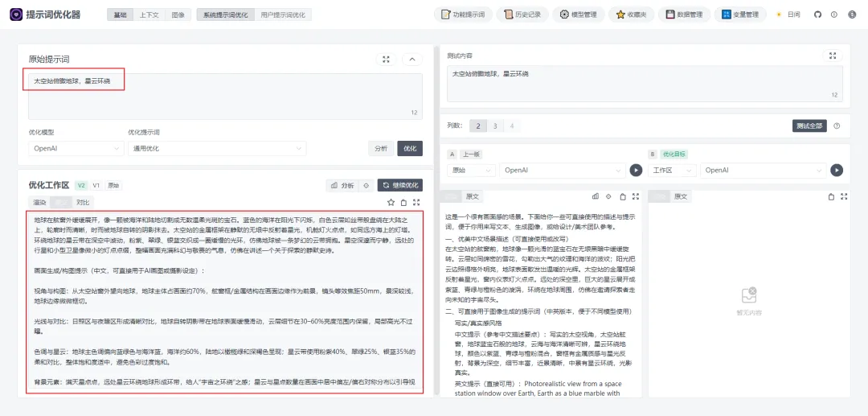Copy the optimized prompt via clipboard icon

point(404,202)
